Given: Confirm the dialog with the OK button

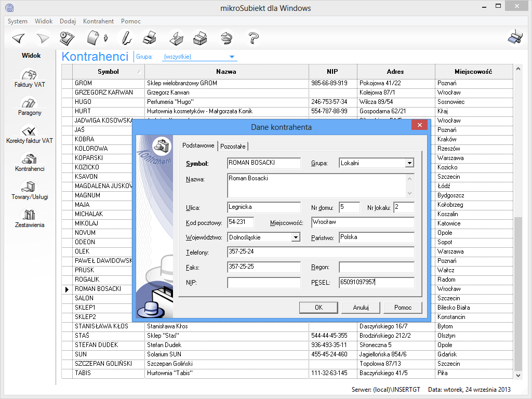Looking at the screenshot, I should pos(318,308).
